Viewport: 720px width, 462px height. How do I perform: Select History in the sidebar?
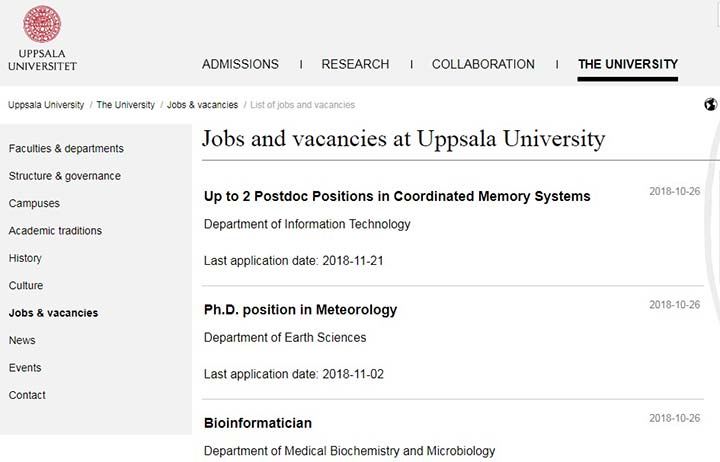click(x=25, y=258)
